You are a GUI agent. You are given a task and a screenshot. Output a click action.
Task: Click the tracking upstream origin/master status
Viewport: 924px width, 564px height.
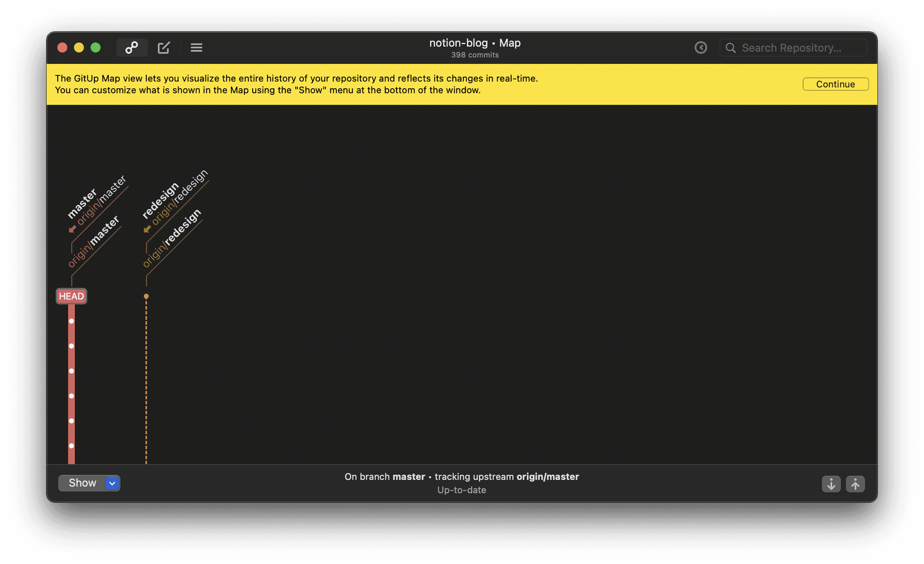tap(507, 477)
